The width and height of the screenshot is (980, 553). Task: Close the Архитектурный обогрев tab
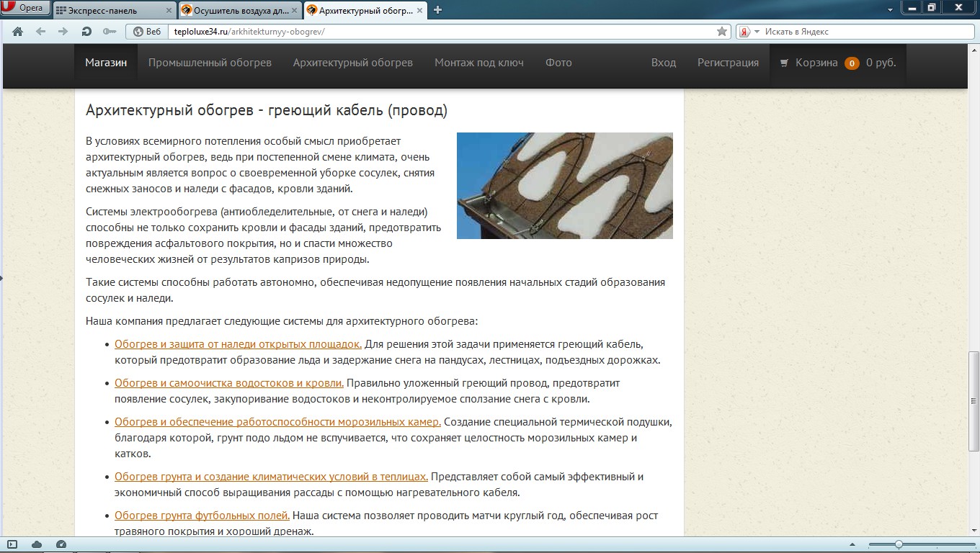tap(419, 10)
